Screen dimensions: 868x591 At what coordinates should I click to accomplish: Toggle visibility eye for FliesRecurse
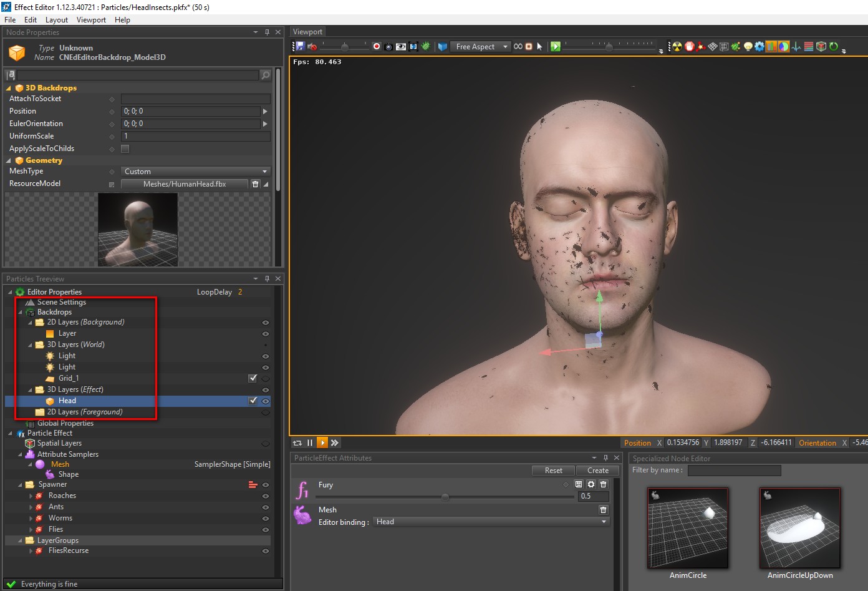(x=266, y=551)
